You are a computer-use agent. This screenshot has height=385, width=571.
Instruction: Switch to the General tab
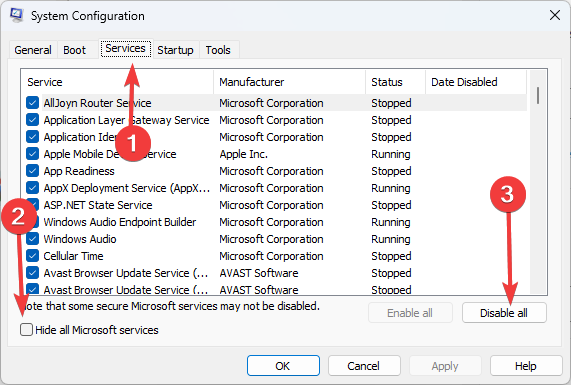pos(33,50)
